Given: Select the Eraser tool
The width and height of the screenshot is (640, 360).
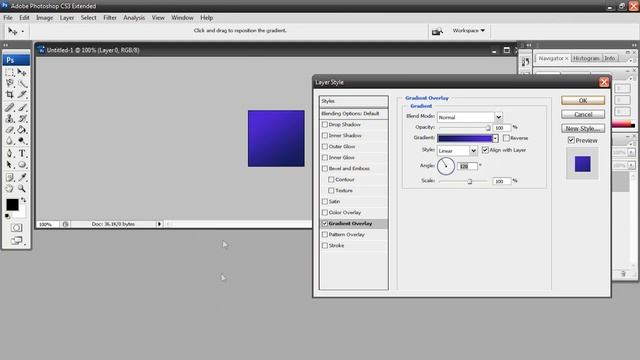Looking at the screenshot, I should 9,130.
